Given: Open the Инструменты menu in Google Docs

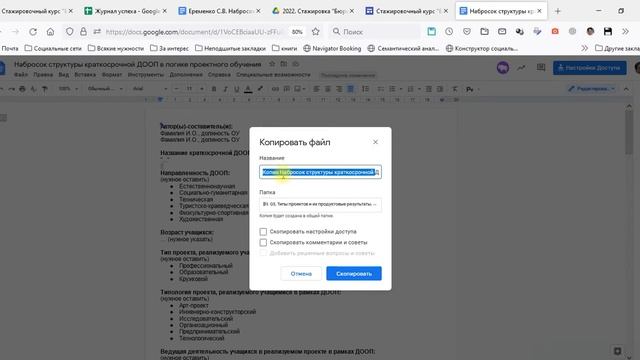Looking at the screenshot, I should point(146,75).
